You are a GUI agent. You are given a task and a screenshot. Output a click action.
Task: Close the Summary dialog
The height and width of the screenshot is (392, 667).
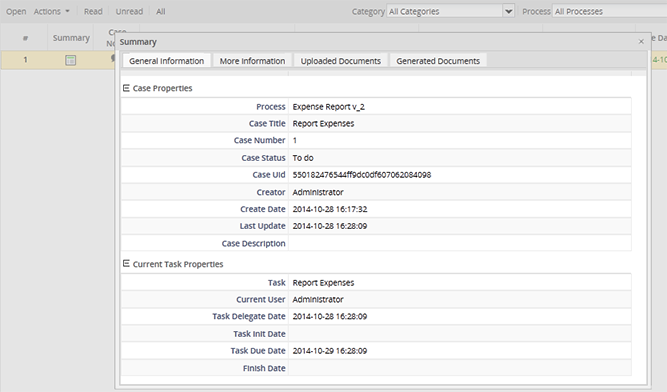coord(641,42)
